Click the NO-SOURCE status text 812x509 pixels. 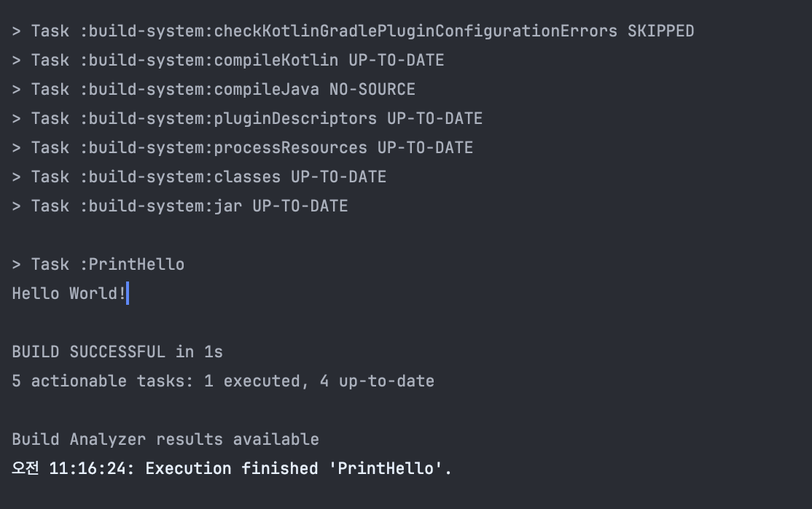click(x=372, y=89)
